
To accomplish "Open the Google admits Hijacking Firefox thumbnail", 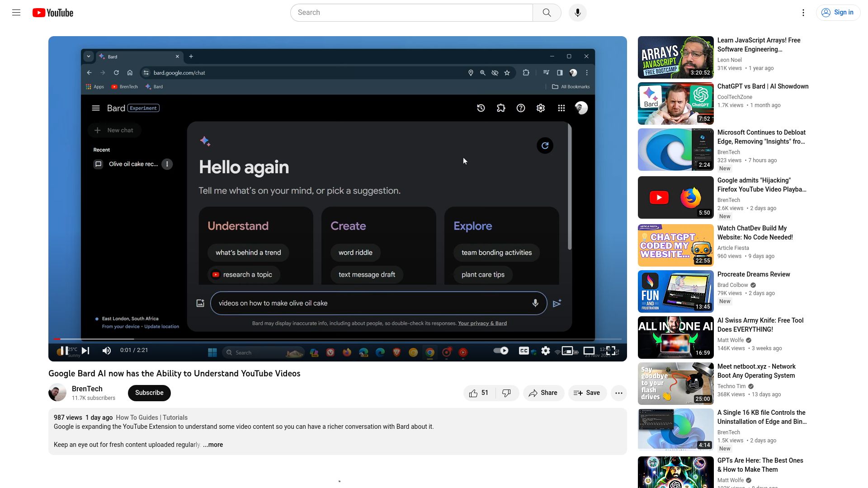I will (x=675, y=197).
